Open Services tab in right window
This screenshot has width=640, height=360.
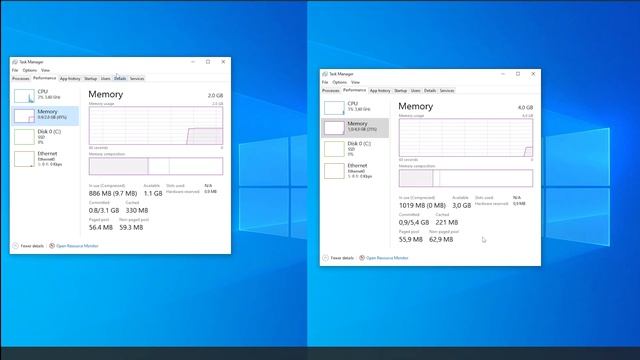[447, 91]
